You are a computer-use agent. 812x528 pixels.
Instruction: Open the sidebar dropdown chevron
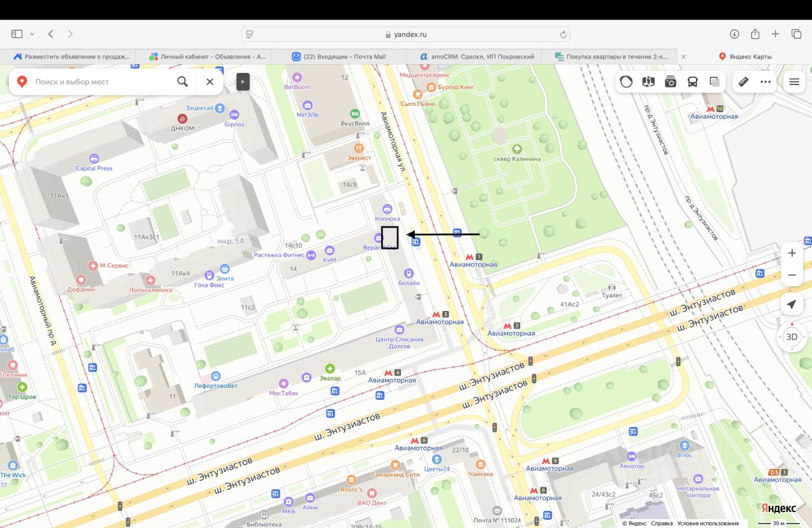[x=32, y=34]
